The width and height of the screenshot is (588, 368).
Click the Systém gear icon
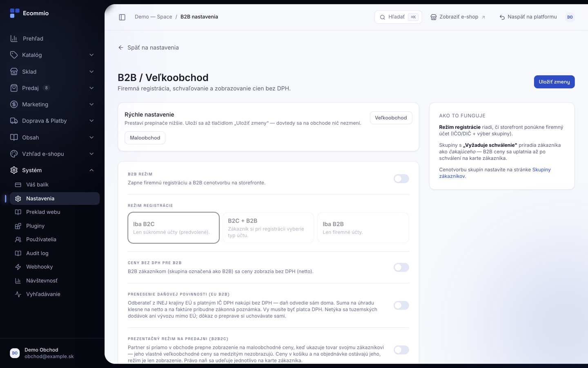coord(14,170)
